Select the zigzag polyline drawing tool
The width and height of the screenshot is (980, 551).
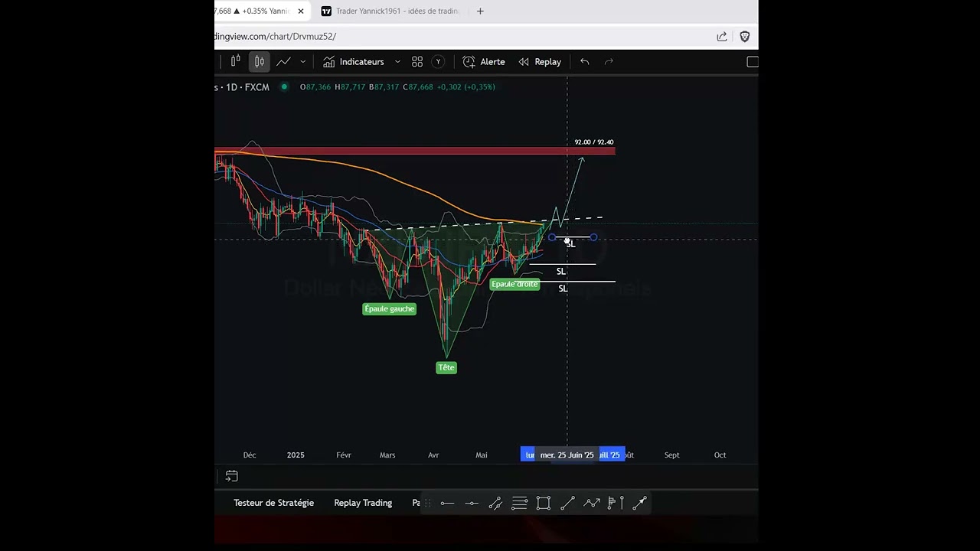pyautogui.click(x=592, y=503)
